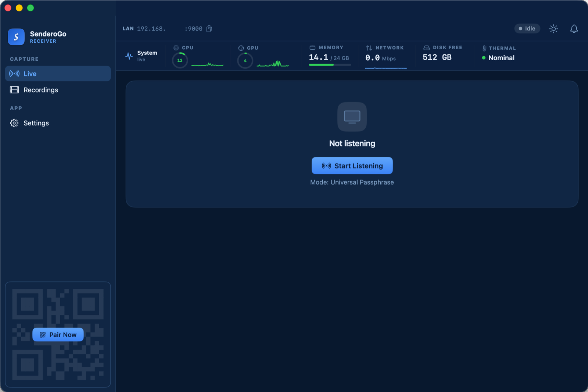Click the Thermal Nominal indicator
This screenshot has width=588, height=392.
[x=498, y=58]
